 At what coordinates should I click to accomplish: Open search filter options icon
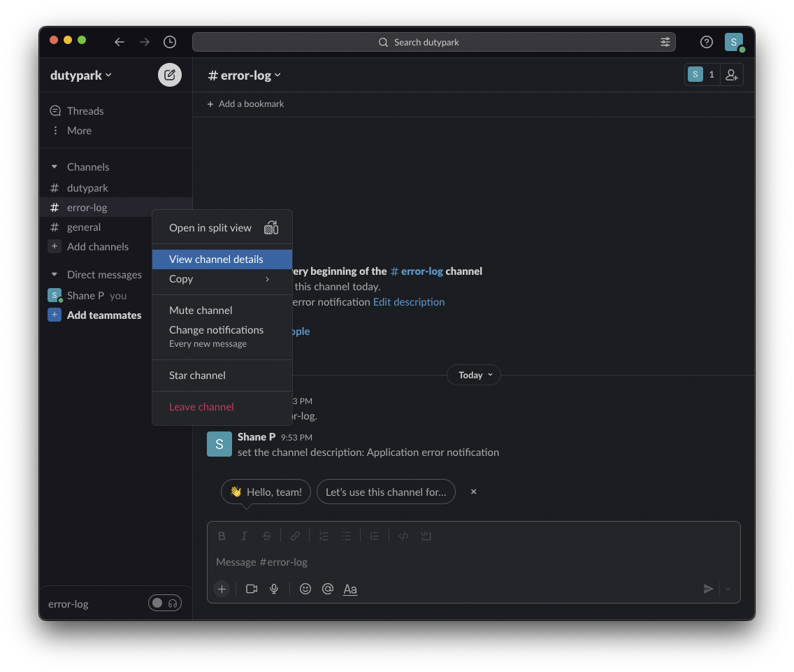pyautogui.click(x=665, y=42)
